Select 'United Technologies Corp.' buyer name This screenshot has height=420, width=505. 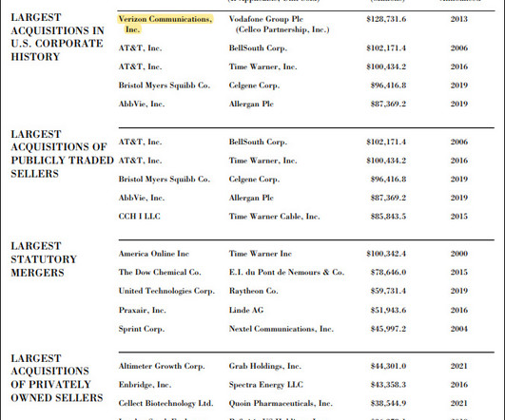point(166,291)
